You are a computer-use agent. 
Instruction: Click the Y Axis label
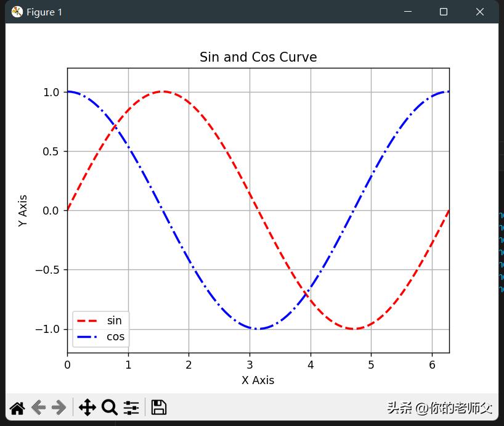(x=23, y=209)
